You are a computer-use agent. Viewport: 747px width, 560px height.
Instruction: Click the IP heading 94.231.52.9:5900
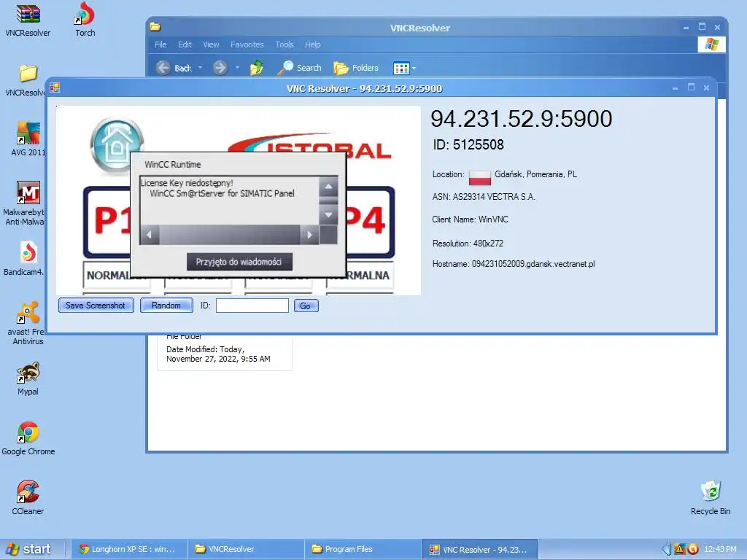521,119
